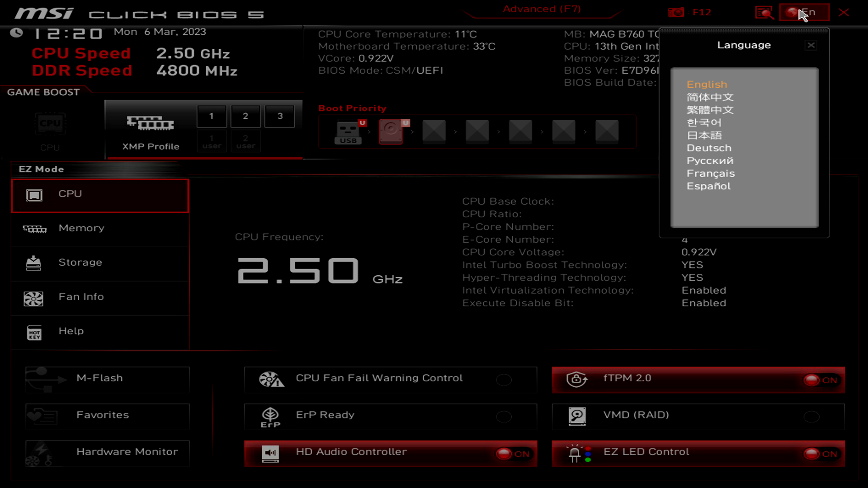This screenshot has height=488, width=868.
Task: Select English from the Language dropdown
Action: (707, 84)
